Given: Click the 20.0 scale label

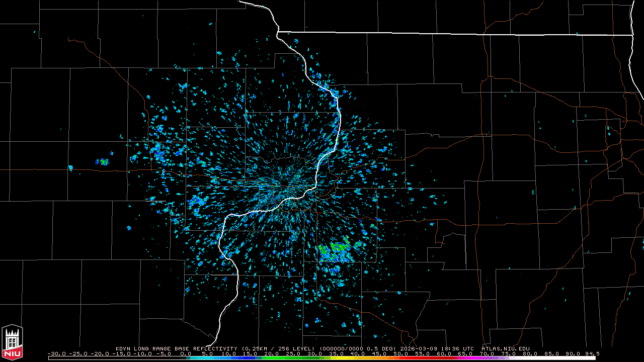Looking at the screenshot, I should 272,354.
